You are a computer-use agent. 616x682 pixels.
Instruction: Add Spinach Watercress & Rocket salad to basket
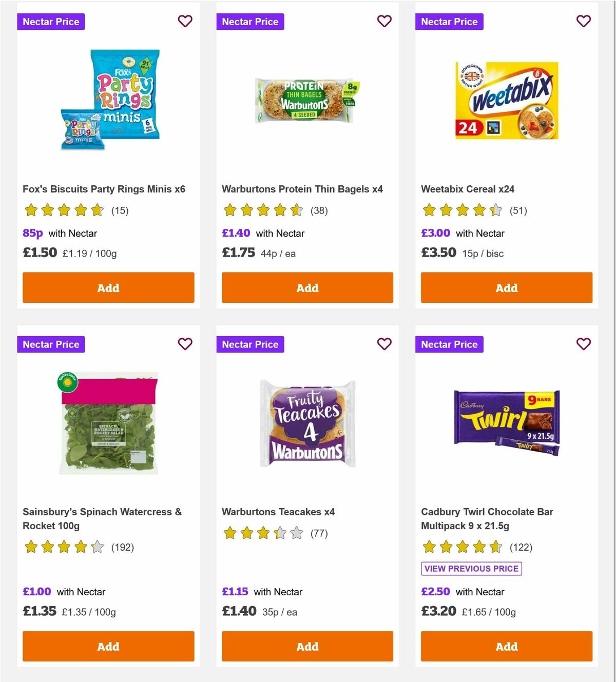(108, 646)
